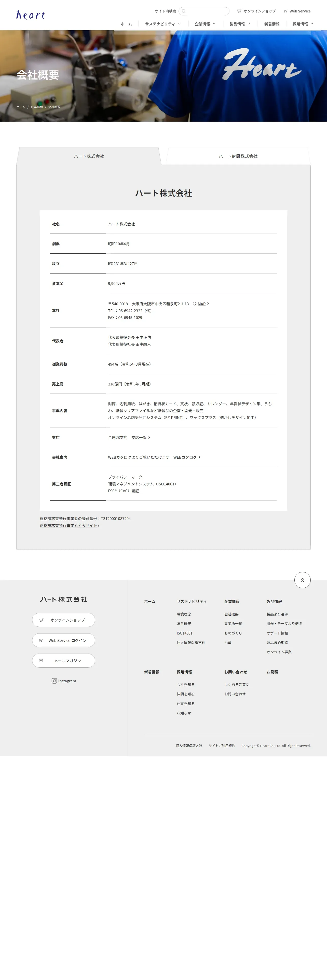327x980 pixels.
Task: Click メールマガジン button
Action: [x=64, y=660]
